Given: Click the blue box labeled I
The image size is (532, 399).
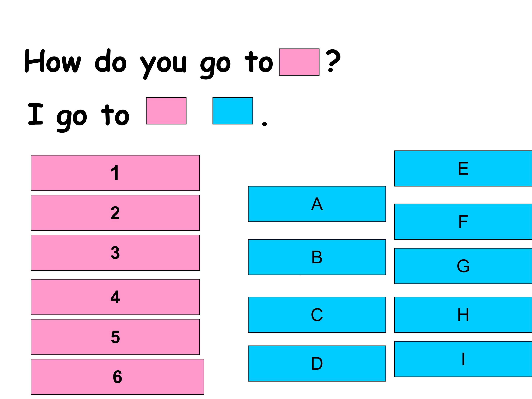Looking at the screenshot, I should click(x=463, y=359).
